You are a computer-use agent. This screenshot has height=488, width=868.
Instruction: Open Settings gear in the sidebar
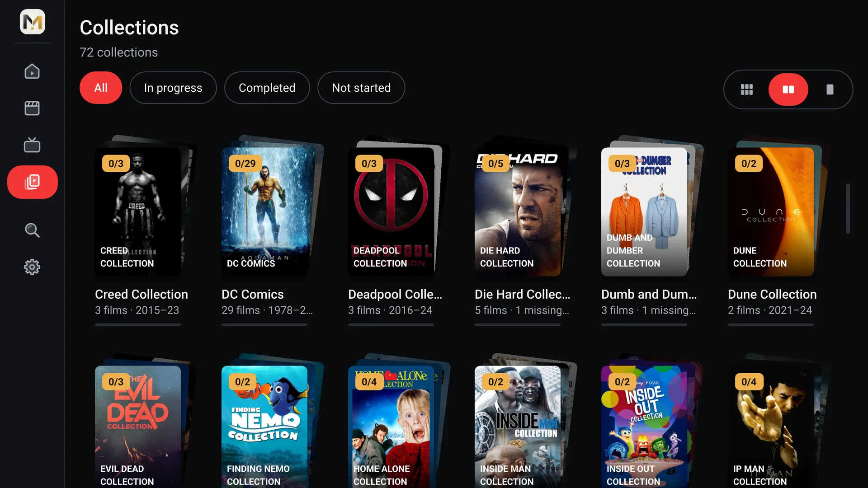pyautogui.click(x=32, y=267)
